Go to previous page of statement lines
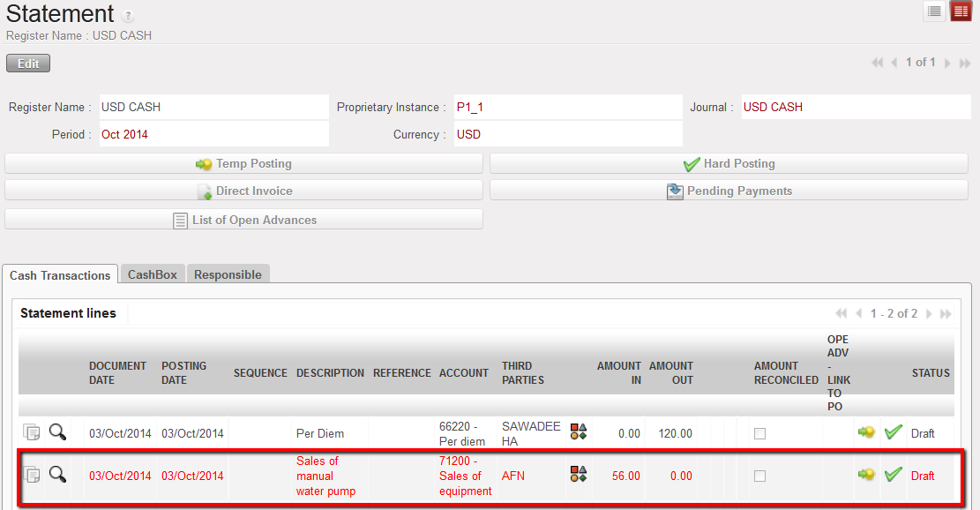Image resolution: width=980 pixels, height=510 pixels. tap(858, 313)
